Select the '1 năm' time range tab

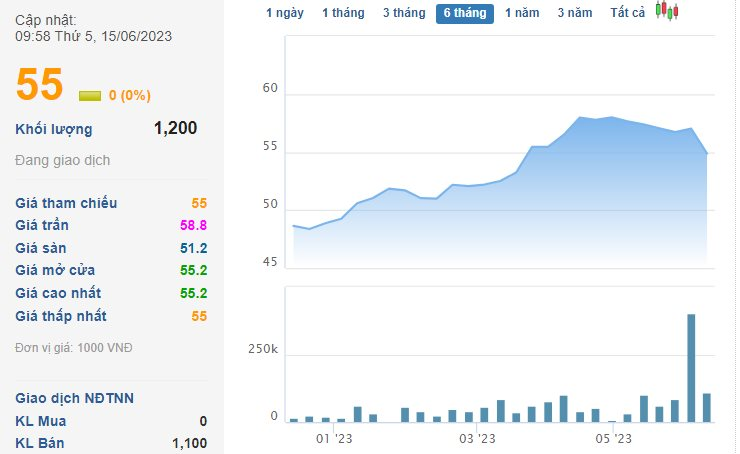pos(522,13)
